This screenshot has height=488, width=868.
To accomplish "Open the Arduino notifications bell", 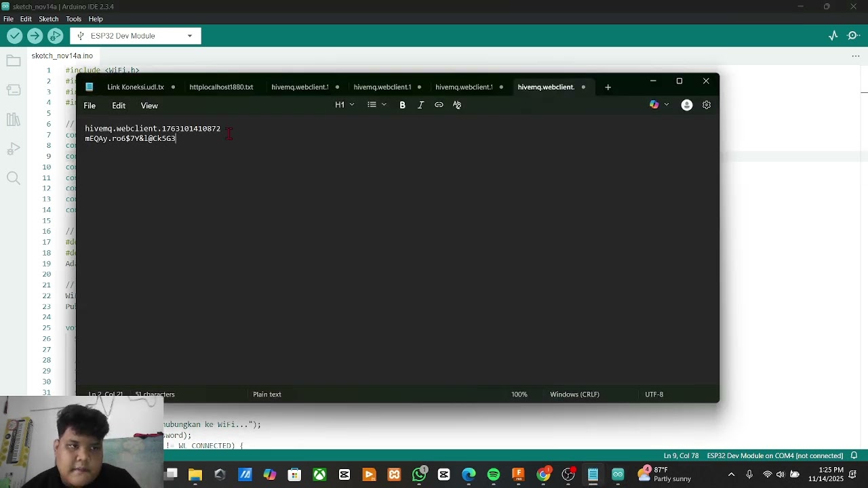I will click(x=854, y=455).
